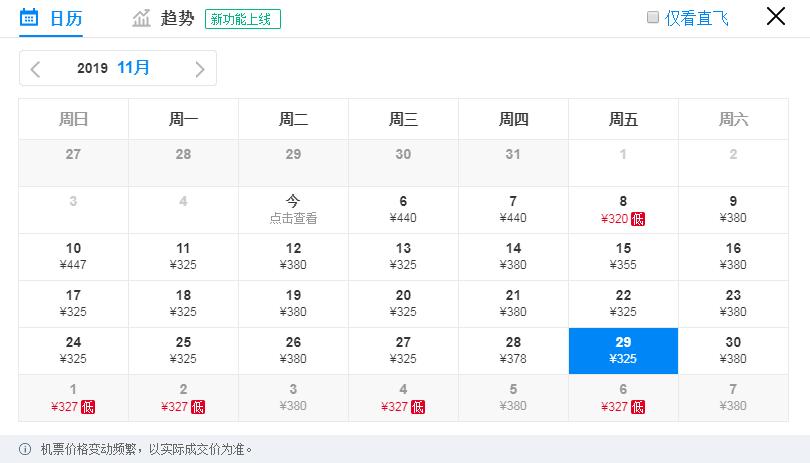Screen dimensions: 810x463
Task: Click 今 点击查看 to view today's price
Action: point(293,210)
